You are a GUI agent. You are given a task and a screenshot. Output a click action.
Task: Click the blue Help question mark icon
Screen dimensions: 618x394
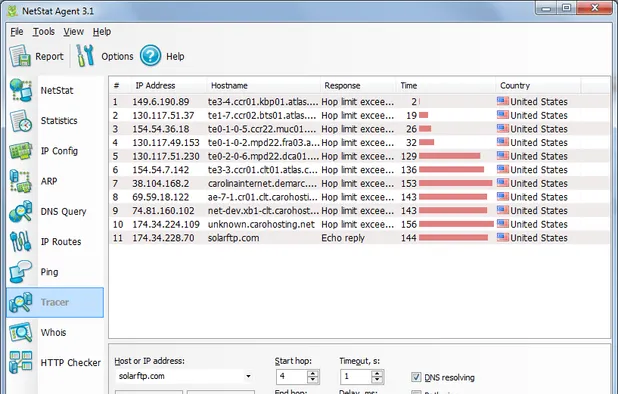pos(150,56)
